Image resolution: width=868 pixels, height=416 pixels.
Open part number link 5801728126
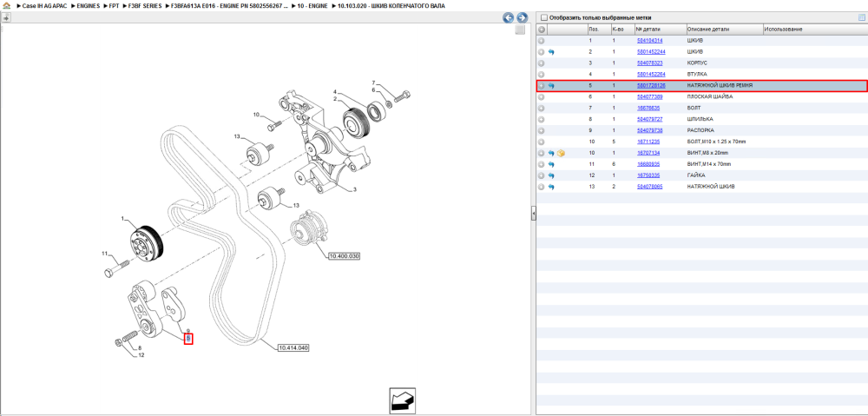point(651,86)
